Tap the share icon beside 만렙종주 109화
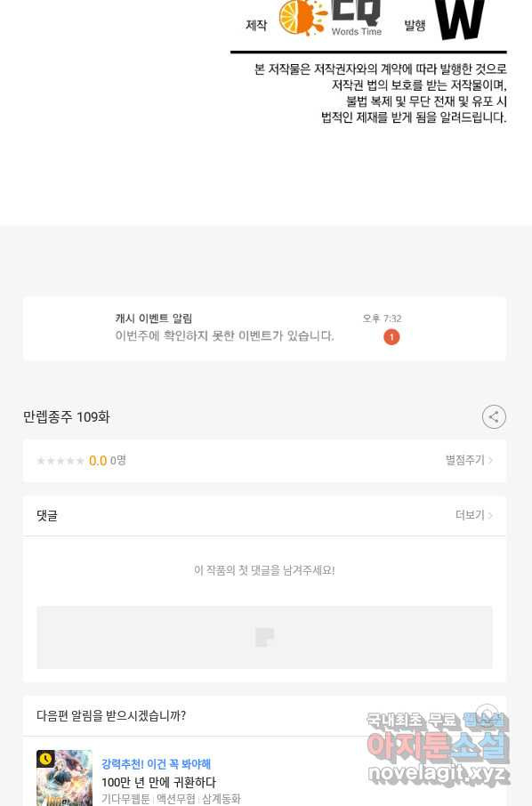This screenshot has height=806, width=532. (494, 417)
